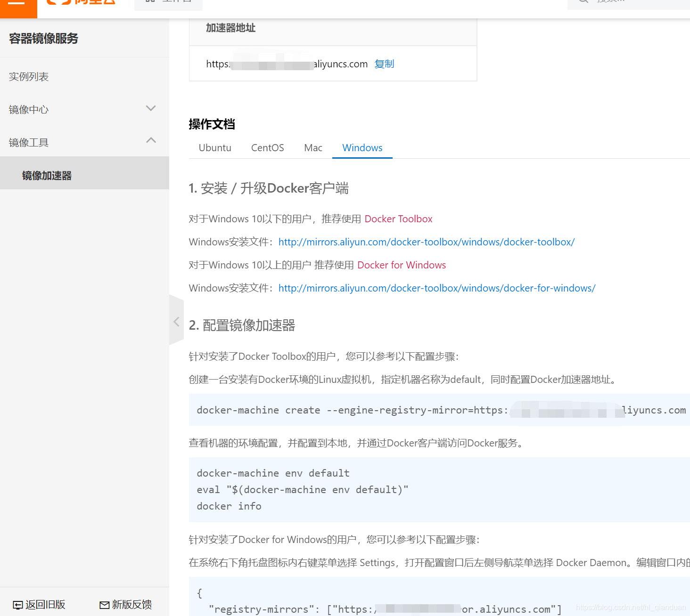Click the eval docker-machine env code line

pyautogui.click(x=303, y=490)
